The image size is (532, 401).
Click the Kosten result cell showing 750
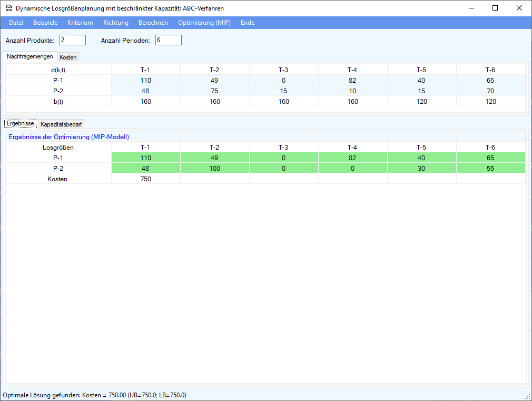coord(146,179)
